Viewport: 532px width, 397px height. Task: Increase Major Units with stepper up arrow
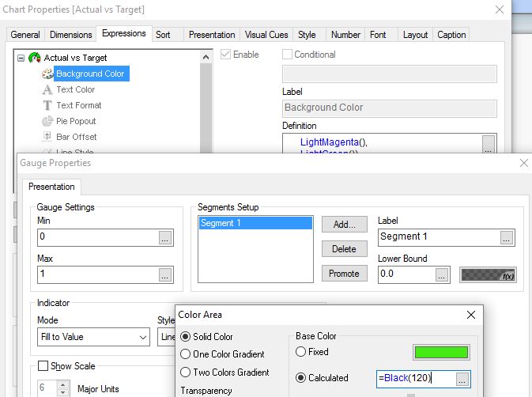pyautogui.click(x=63, y=384)
